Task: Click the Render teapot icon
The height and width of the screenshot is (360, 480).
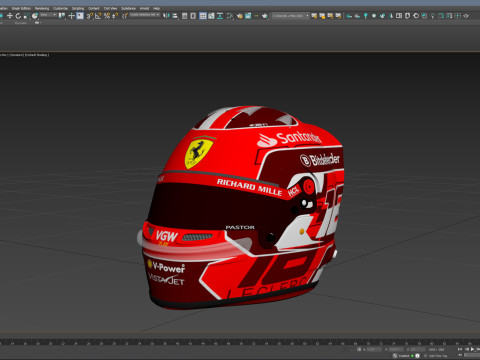Action: click(265, 16)
